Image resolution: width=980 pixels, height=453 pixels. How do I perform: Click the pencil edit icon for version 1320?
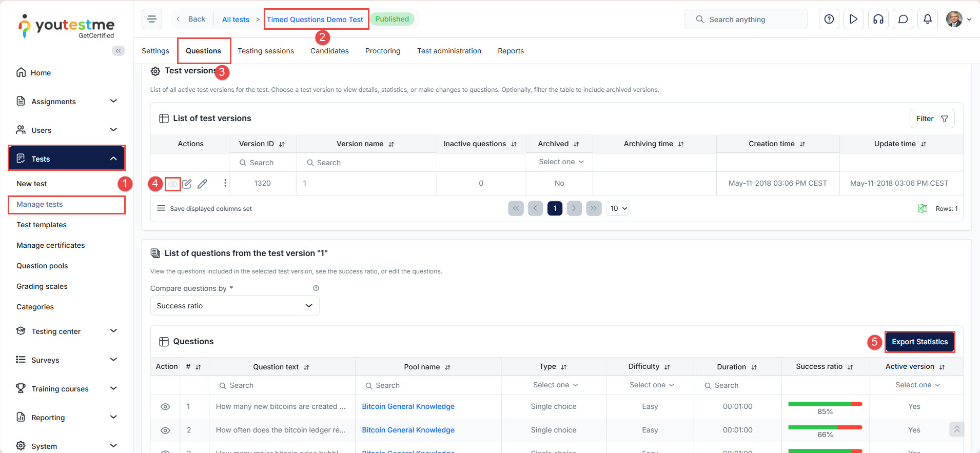(203, 184)
